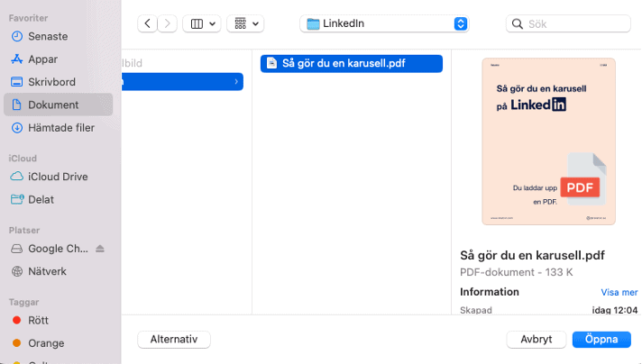Click the Taggar section header
This screenshot has height=364, width=642.
click(x=23, y=302)
